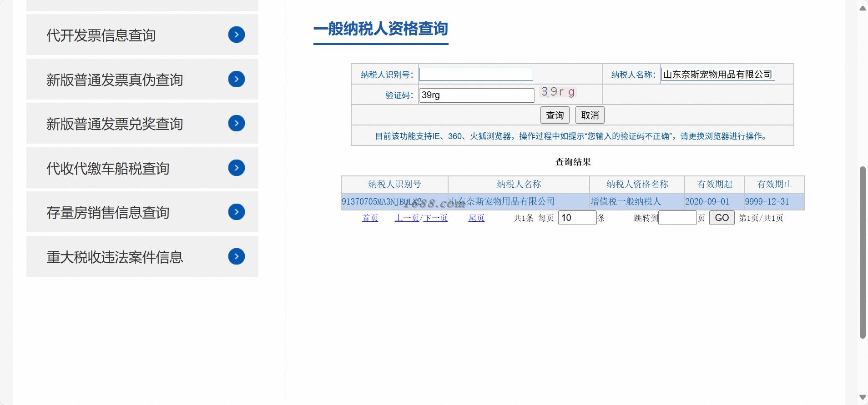Click the scrollbar down arrow
Viewport: 868px width, 405px height.
(863, 397)
